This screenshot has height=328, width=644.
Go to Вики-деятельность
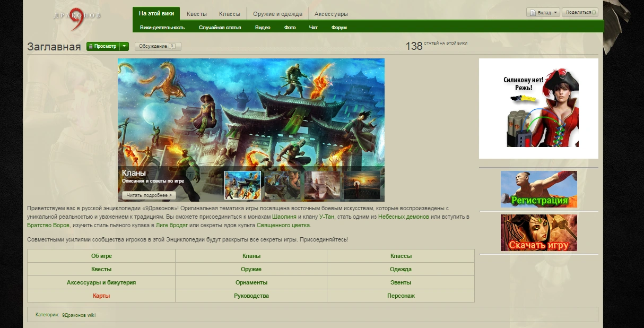click(x=162, y=27)
